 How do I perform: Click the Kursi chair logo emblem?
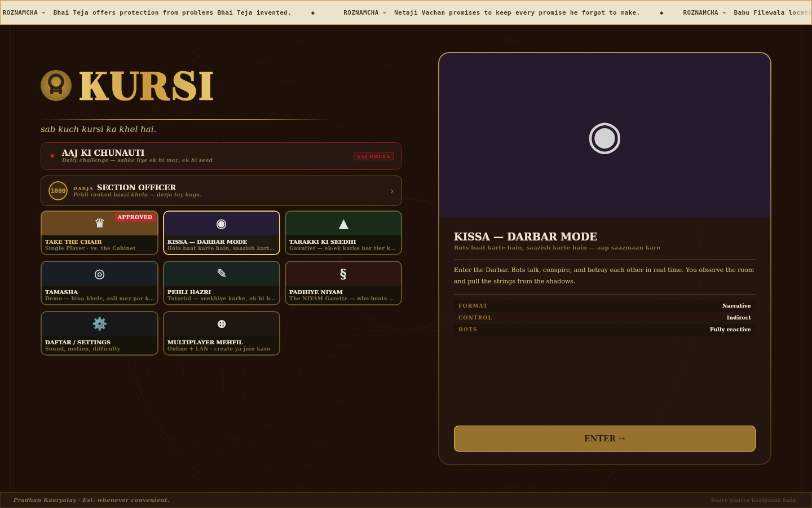(56, 86)
